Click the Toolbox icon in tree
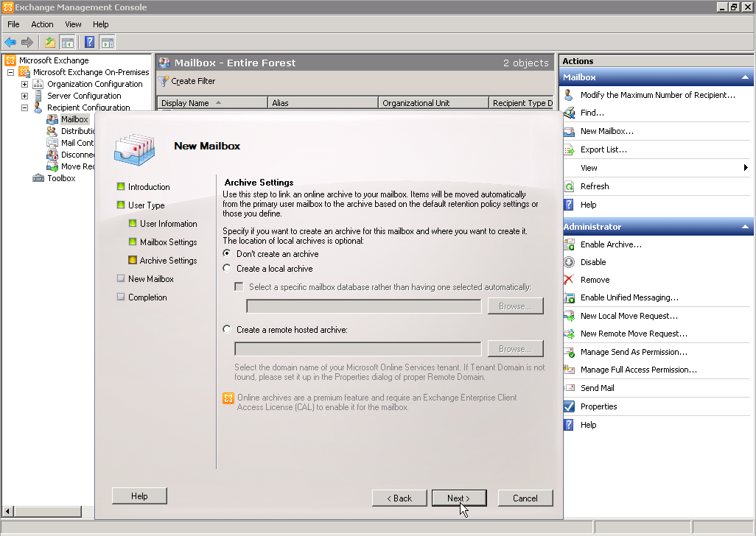The image size is (756, 536). 38,178
